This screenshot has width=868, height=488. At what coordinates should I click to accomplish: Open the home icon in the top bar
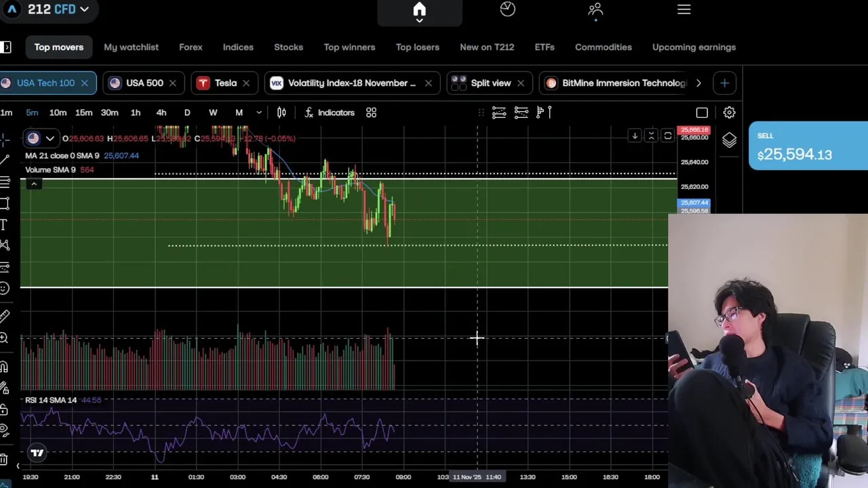click(419, 9)
